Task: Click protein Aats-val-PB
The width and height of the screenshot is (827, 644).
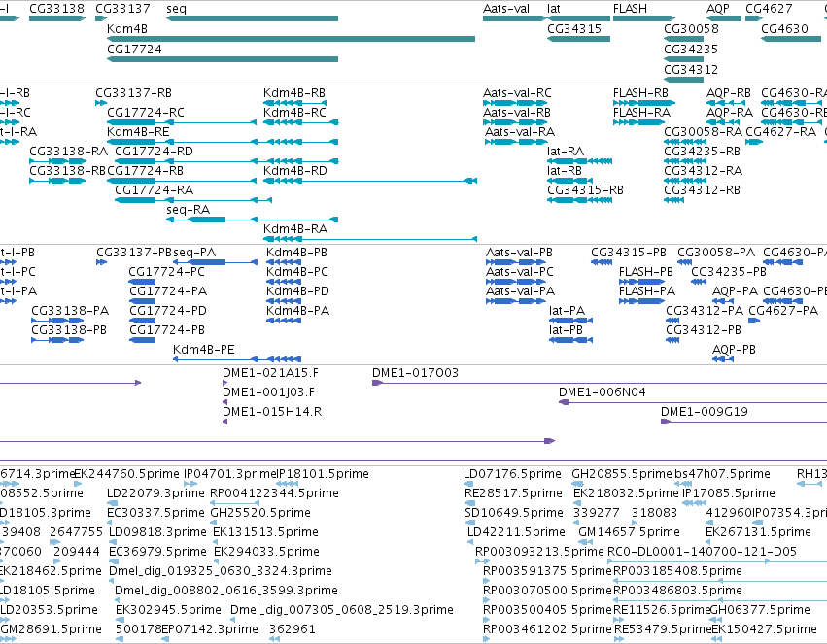Action: (519, 253)
